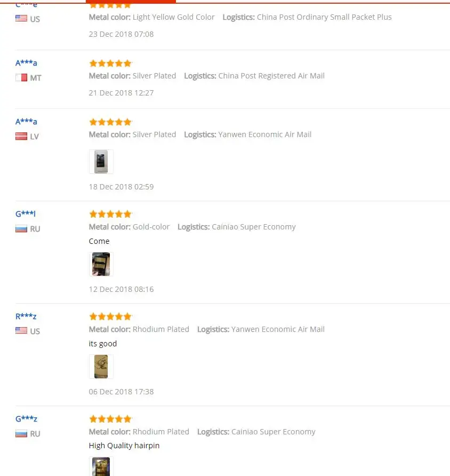The width and height of the screenshot is (450, 476).
Task: Enlarge the photo under the 'Come' review
Action: tap(101, 264)
